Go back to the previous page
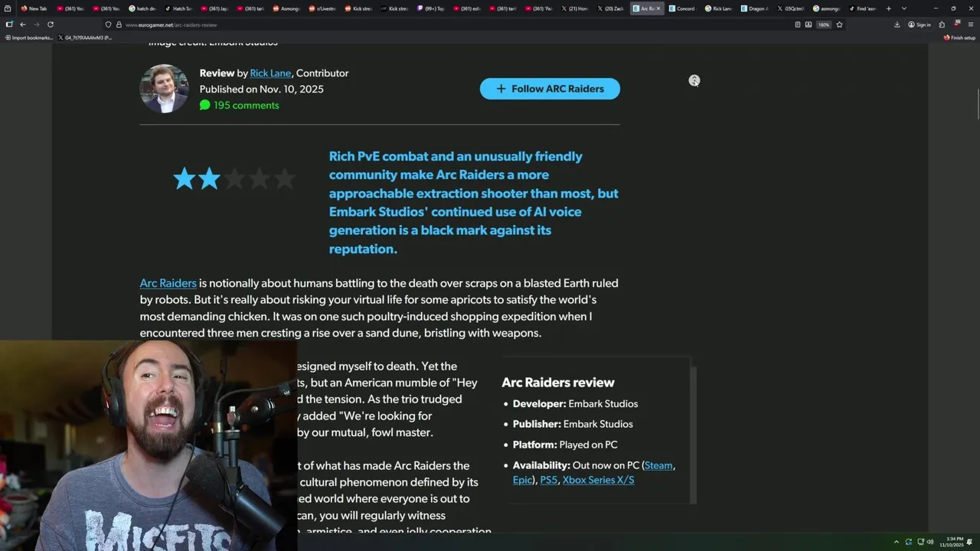 [22, 24]
